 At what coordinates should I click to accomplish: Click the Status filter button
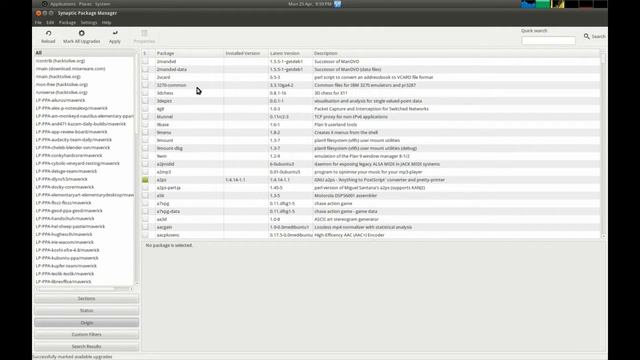coord(87,311)
